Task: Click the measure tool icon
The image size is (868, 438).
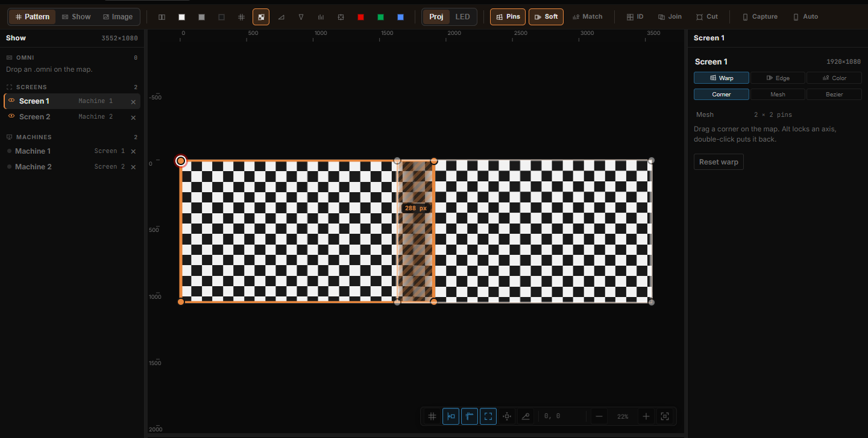Action: tap(526, 416)
